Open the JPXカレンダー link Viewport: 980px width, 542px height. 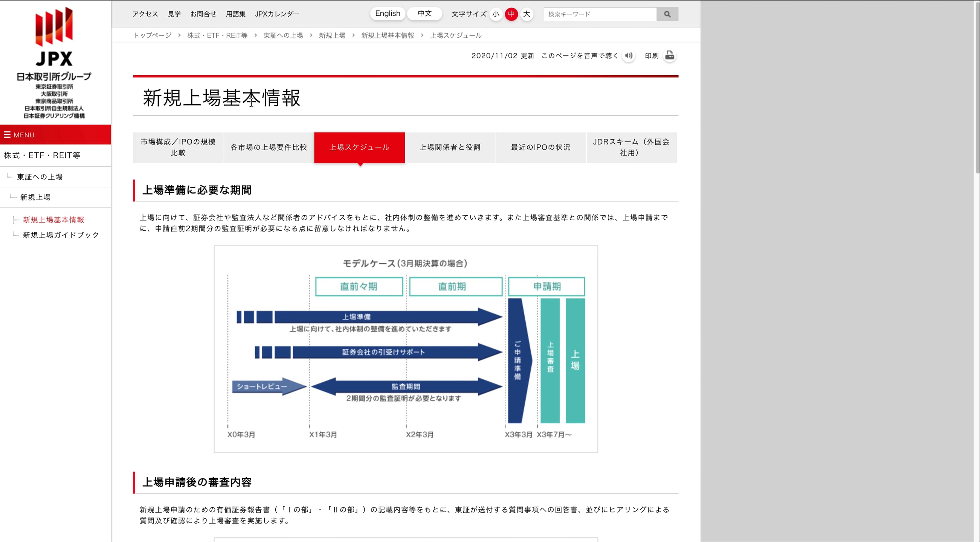[x=276, y=14]
